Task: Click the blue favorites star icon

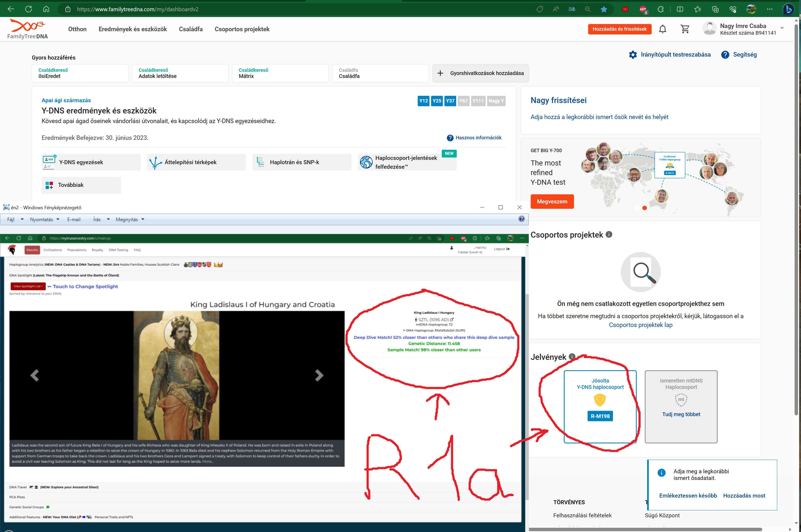Action: tap(604, 9)
